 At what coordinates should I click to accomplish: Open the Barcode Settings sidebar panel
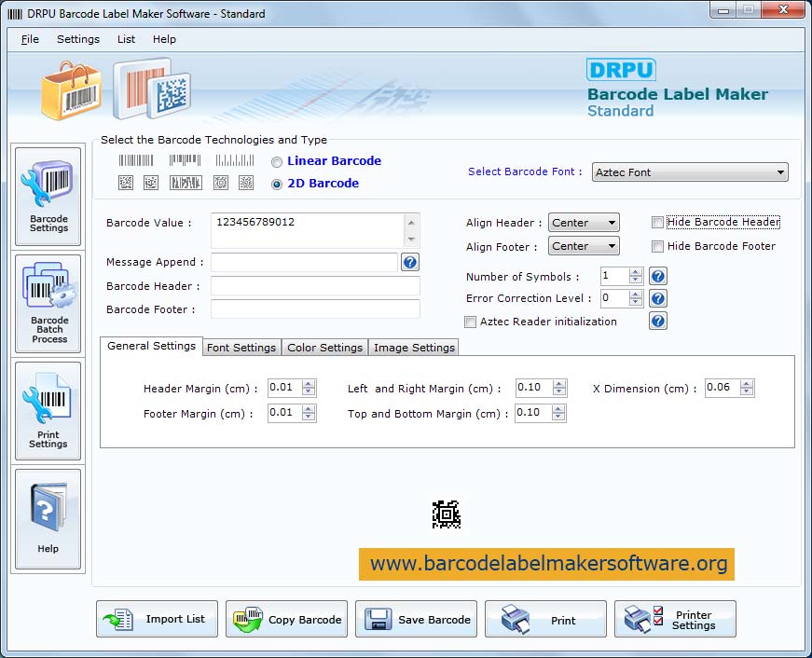click(x=48, y=197)
